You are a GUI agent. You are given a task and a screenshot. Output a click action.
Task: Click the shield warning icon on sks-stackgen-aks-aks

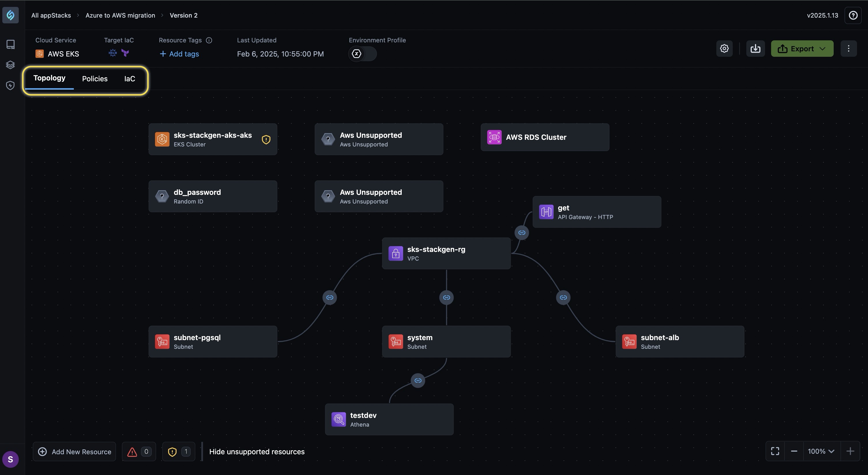pos(266,140)
